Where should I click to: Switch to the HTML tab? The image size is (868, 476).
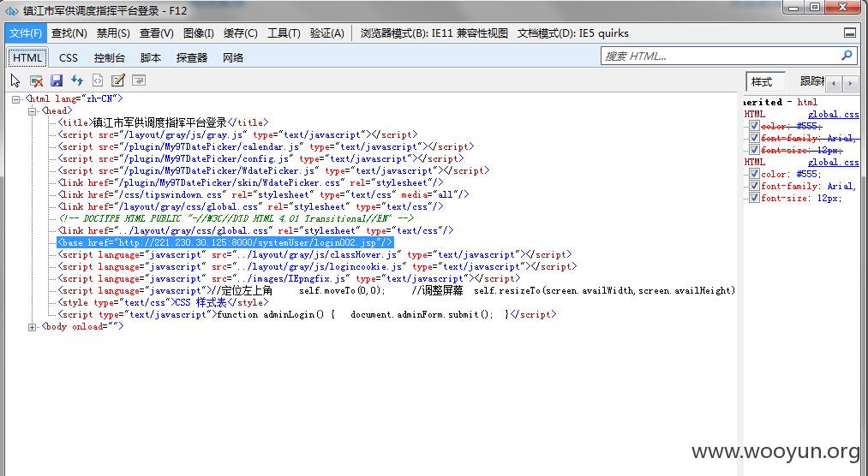click(27, 57)
